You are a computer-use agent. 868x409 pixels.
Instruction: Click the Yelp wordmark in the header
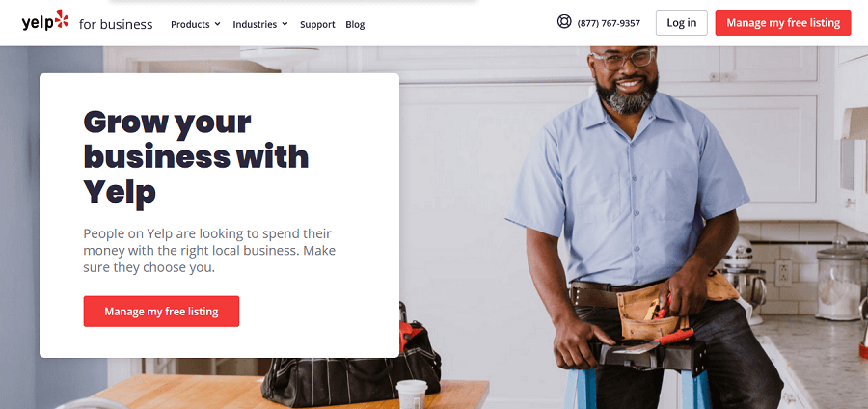(38, 23)
